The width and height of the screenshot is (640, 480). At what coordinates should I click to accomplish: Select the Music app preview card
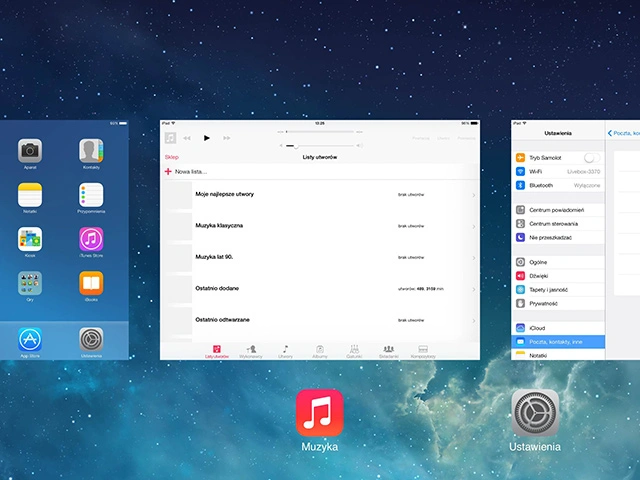(x=320, y=240)
